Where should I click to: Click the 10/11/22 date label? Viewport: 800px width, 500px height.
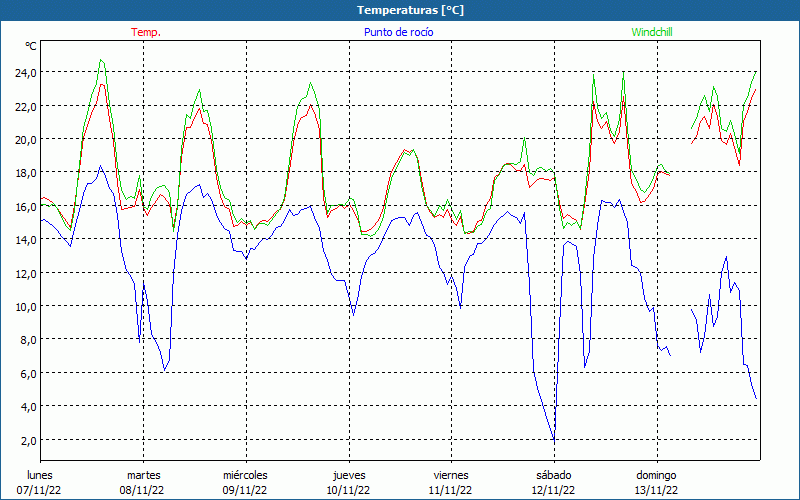click(x=348, y=490)
